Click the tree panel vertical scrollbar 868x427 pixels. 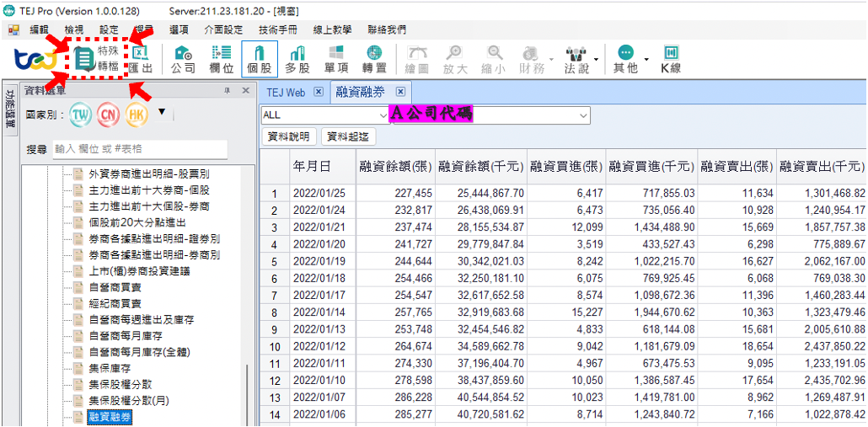pos(247,397)
